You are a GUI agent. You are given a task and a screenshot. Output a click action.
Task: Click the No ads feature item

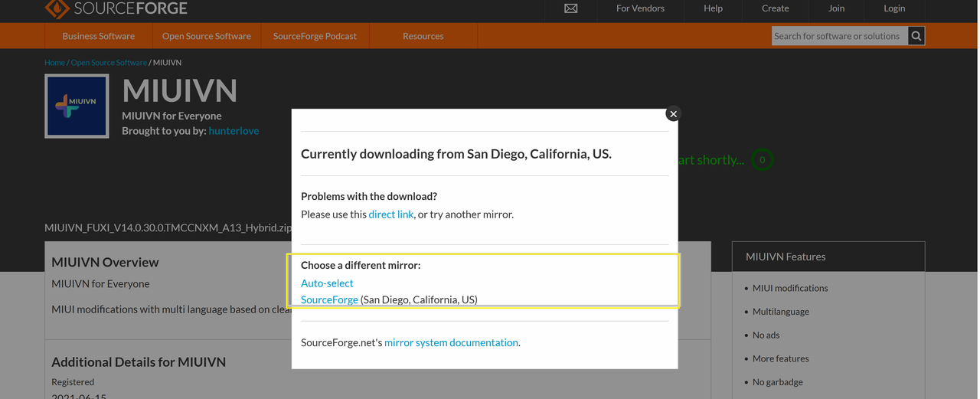point(766,335)
